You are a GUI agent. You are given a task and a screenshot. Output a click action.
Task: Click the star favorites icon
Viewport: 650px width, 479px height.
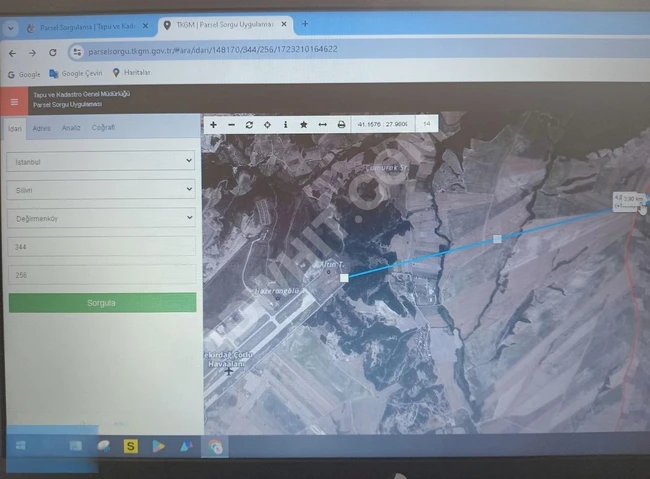[303, 124]
